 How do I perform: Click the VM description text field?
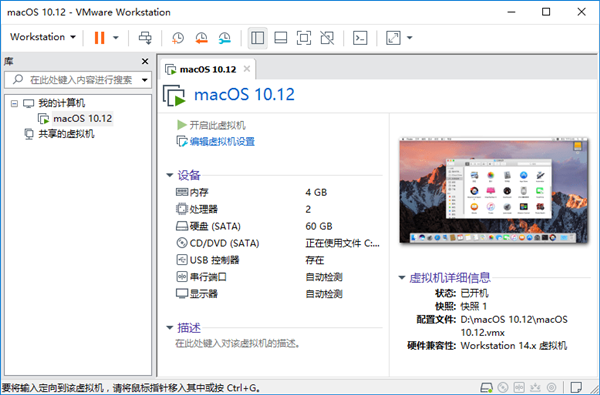pos(238,343)
